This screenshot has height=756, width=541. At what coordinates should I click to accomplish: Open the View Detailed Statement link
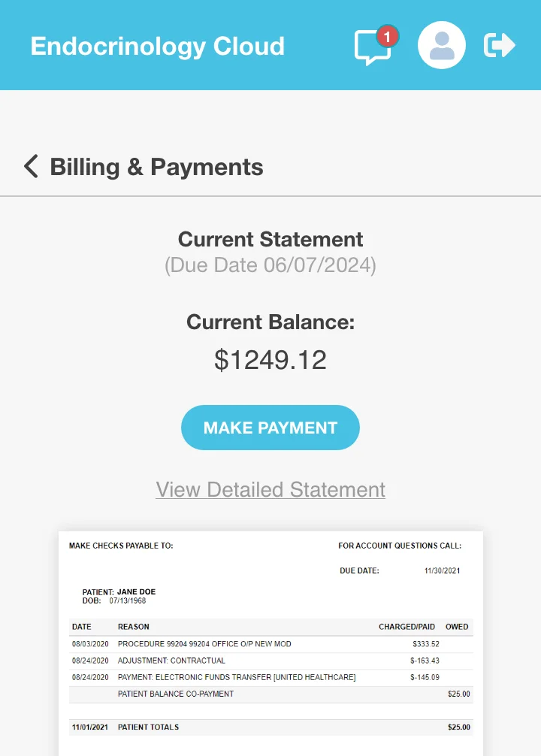point(270,490)
